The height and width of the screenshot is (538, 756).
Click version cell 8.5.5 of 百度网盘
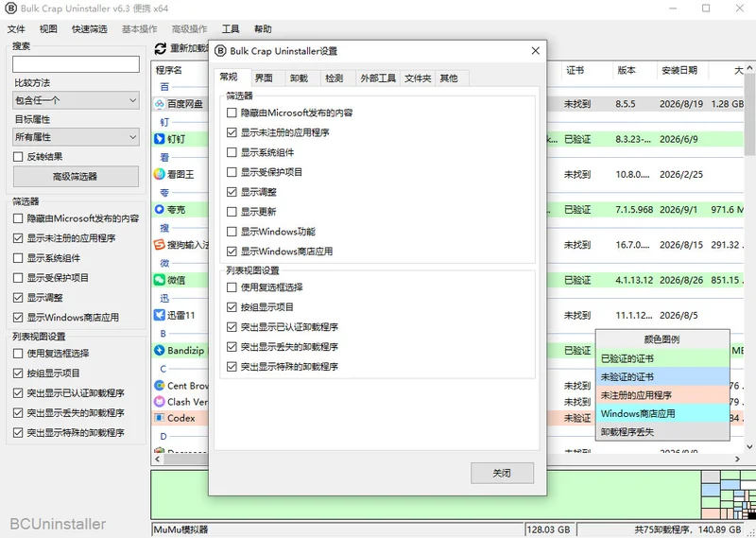coord(626,104)
